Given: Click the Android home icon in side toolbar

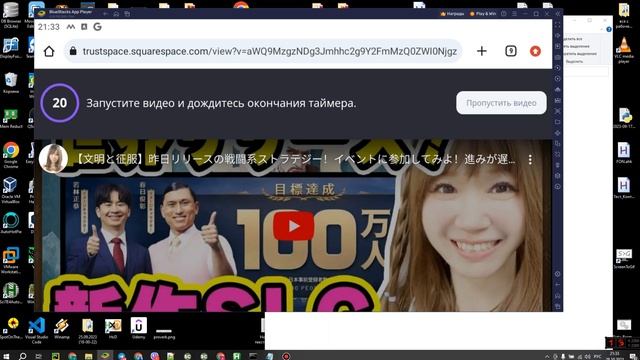Looking at the screenshot, I should [x=558, y=296].
